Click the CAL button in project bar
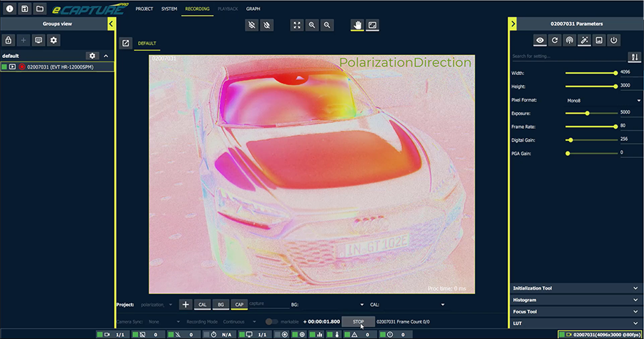Screen dimensions: 644x339 click(x=203, y=305)
